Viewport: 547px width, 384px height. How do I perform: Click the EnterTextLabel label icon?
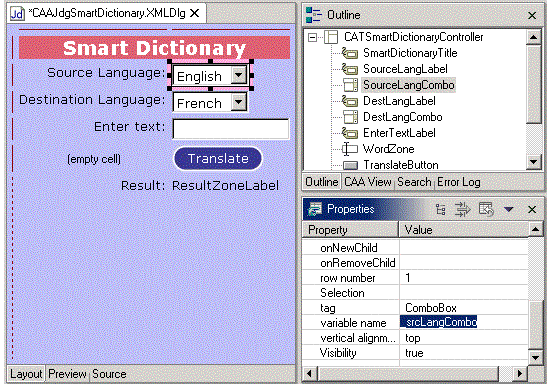[350, 133]
